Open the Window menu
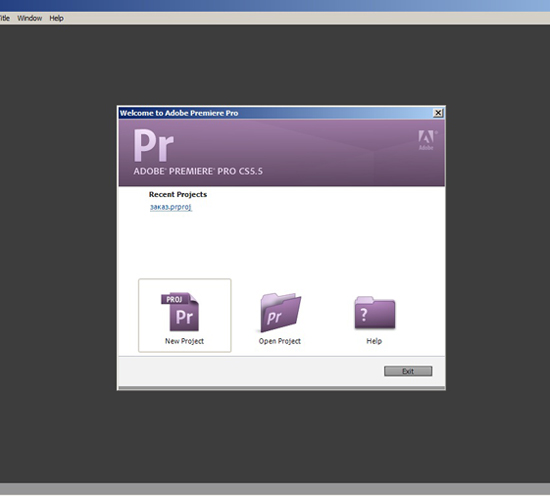This screenshot has height=496, width=550. [30, 18]
